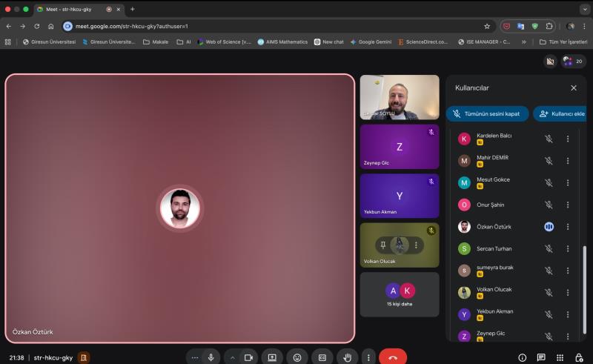Click the raise hand icon

(348, 357)
